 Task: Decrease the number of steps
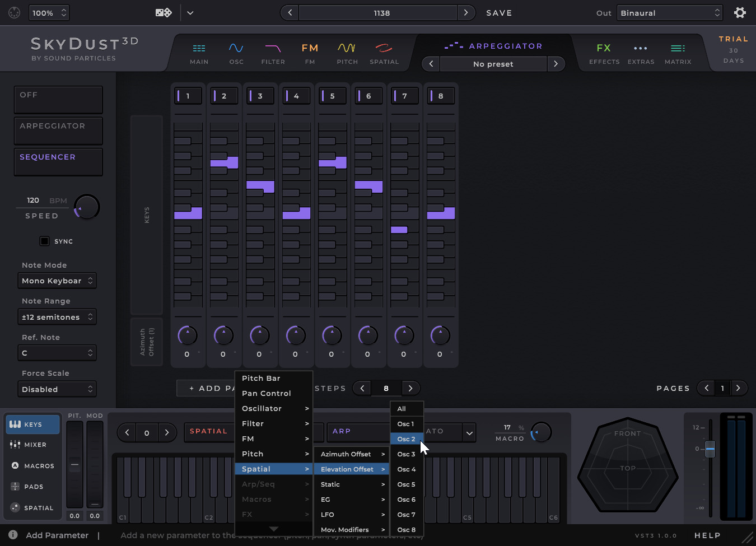pos(362,388)
